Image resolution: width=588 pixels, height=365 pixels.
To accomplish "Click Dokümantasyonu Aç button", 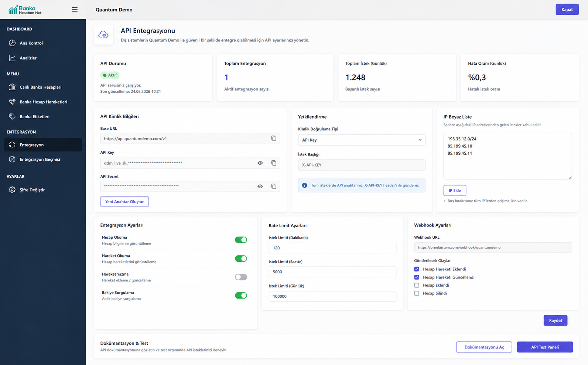I will click(x=484, y=347).
